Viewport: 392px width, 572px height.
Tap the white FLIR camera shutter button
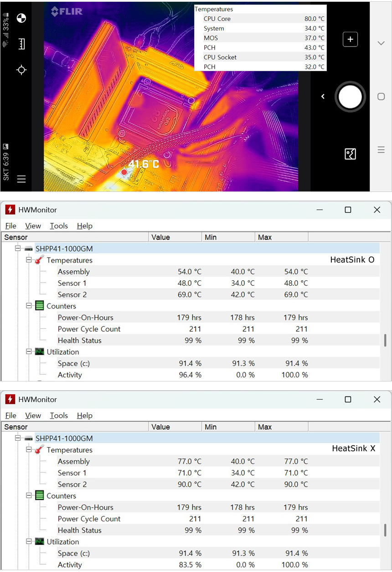pos(350,97)
